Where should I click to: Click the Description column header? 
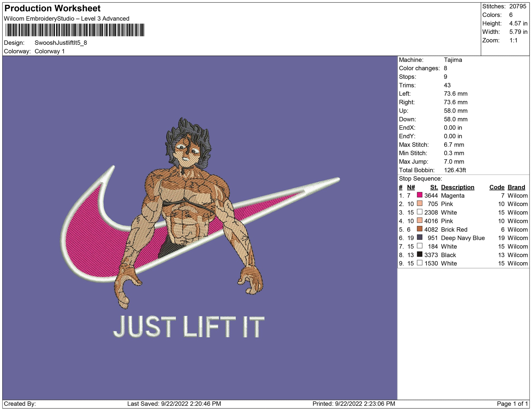click(457, 187)
